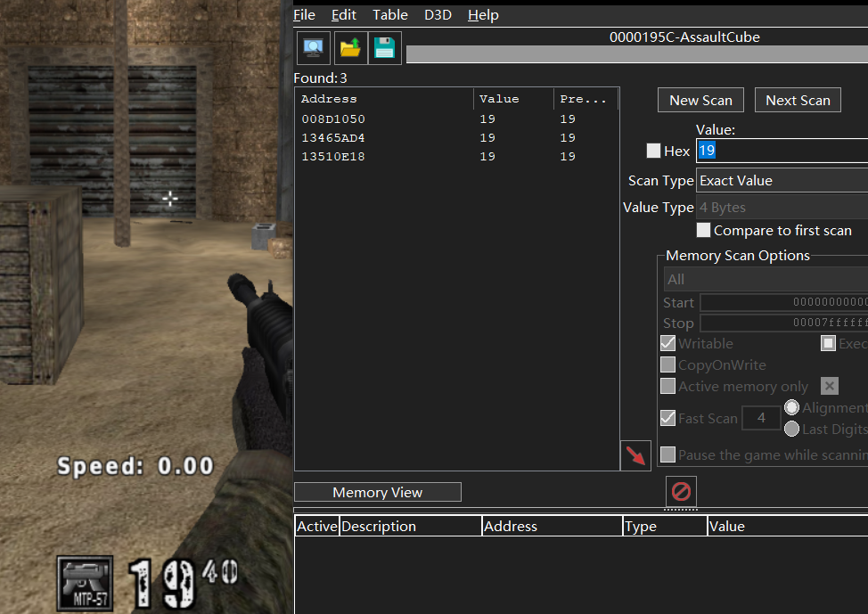868x614 pixels.
Task: Click the X beside Active memory only
Action: tap(829, 386)
